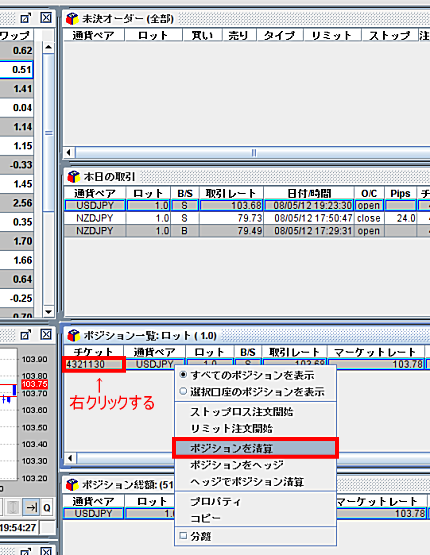Detach the chart panel with the pop-out icon
Image resolution: width=430 pixels, height=555 pixels.
click(x=25, y=334)
